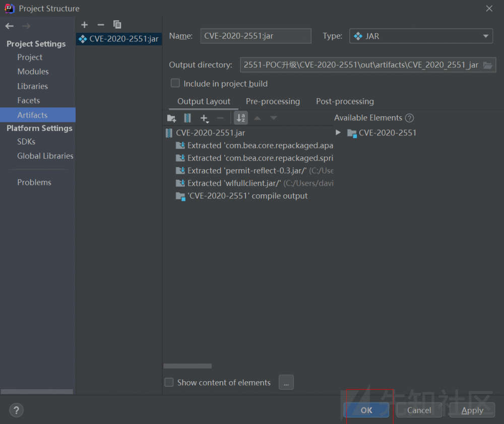Remove element from output layout
Screen dimensions: 504x424
coord(220,118)
